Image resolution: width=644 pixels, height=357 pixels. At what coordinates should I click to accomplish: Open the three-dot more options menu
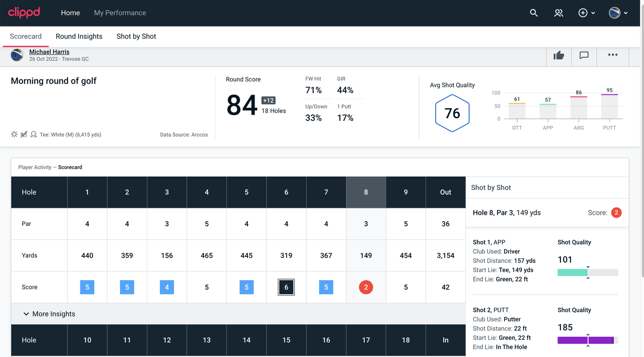613,55
